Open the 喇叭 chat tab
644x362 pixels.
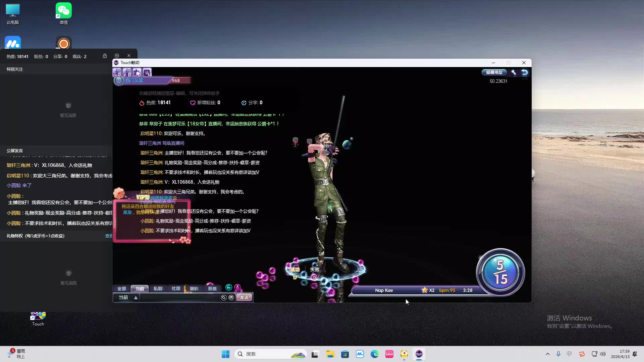tap(194, 289)
